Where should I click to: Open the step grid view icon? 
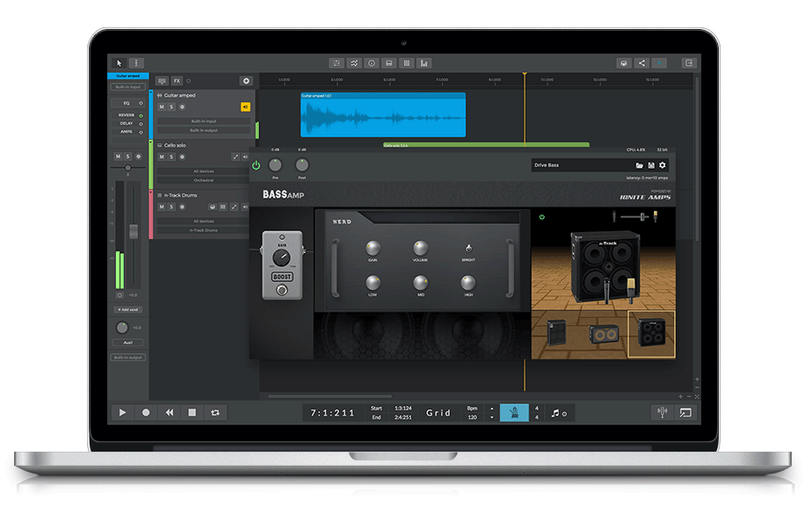(407, 62)
